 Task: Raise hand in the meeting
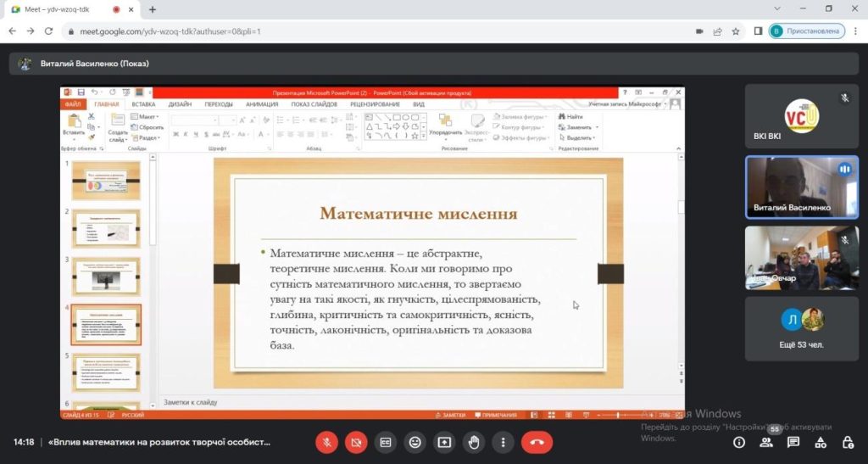pos(474,442)
